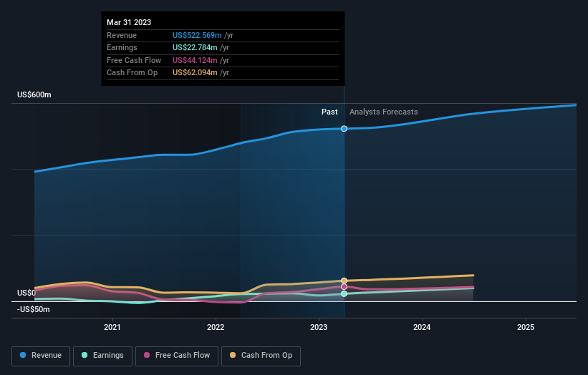The image size is (588, 375).
Task: Click the 2024 x-axis label
Action: point(422,327)
